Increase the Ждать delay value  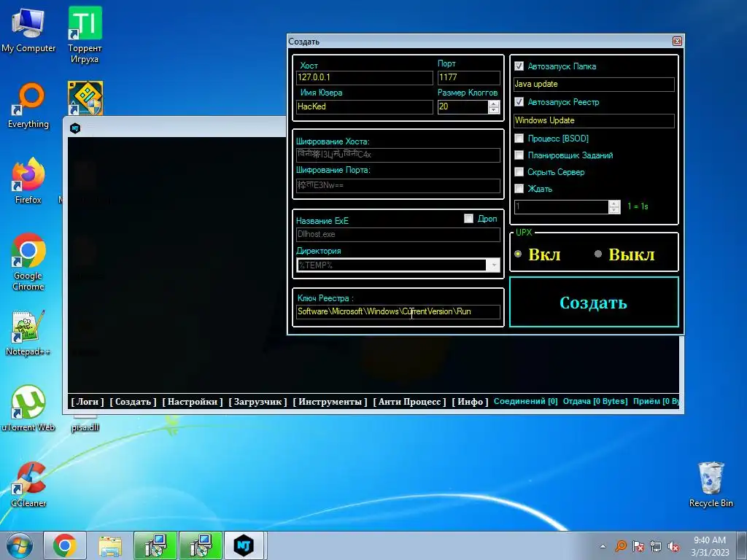(x=614, y=203)
